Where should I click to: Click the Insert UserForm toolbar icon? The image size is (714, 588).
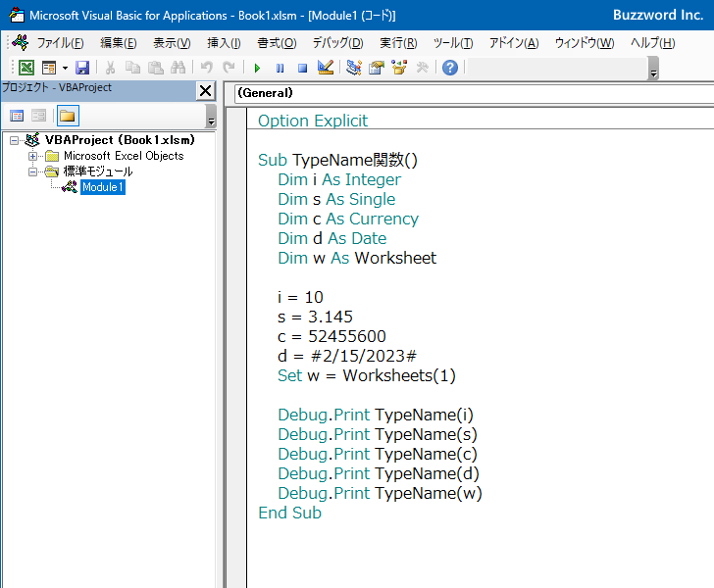click(49, 68)
